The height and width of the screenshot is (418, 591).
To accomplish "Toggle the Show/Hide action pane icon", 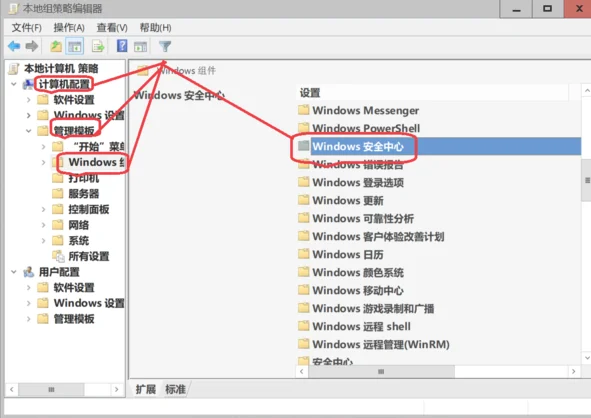I will [141, 46].
